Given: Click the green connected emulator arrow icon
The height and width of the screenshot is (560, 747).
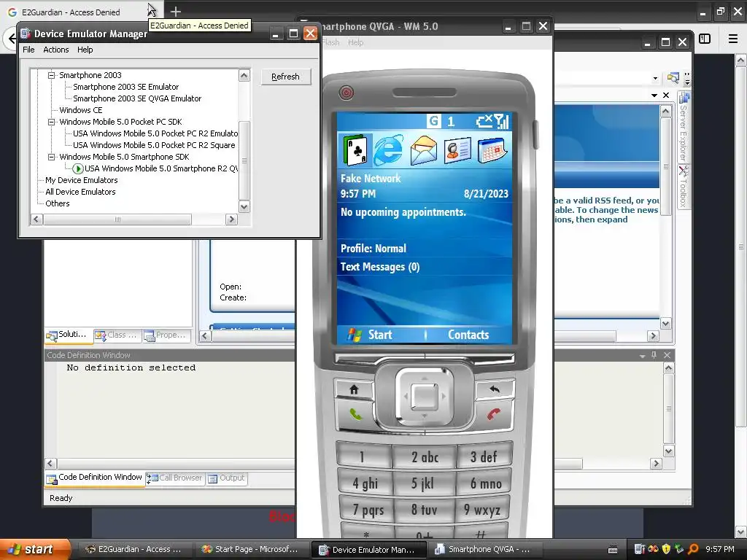Looking at the screenshot, I should point(77,168).
